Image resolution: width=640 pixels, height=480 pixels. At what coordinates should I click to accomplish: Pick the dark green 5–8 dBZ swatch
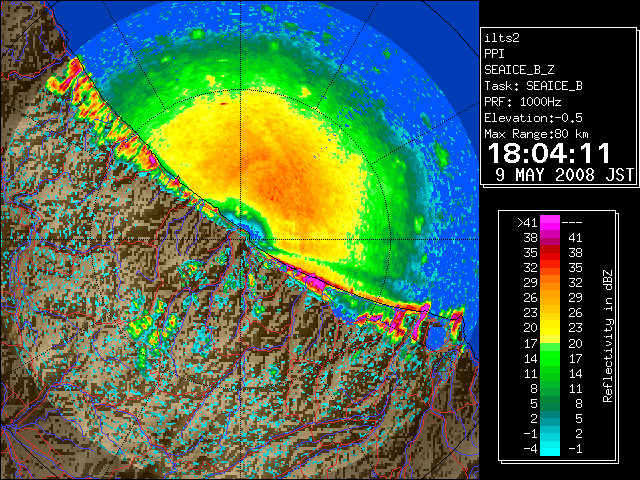click(x=550, y=403)
